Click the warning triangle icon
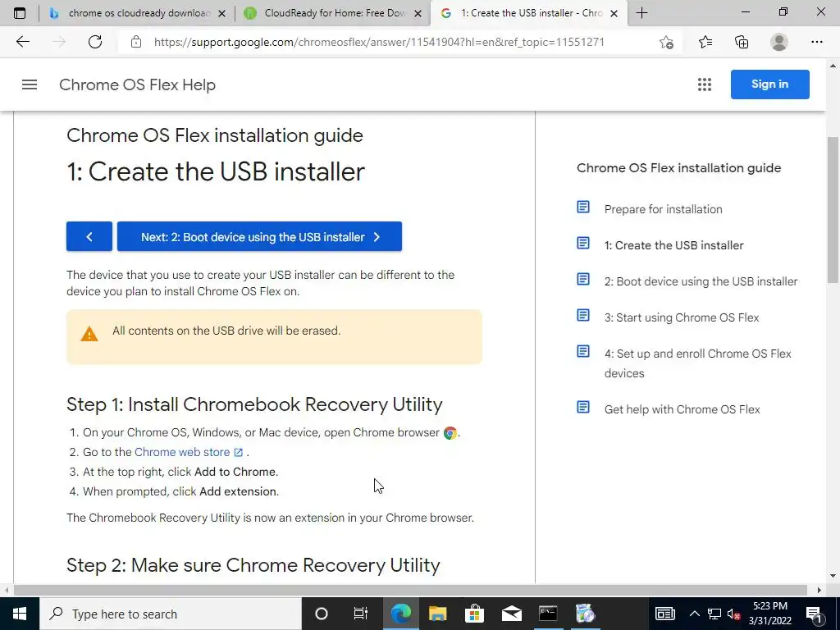 pos(89,334)
